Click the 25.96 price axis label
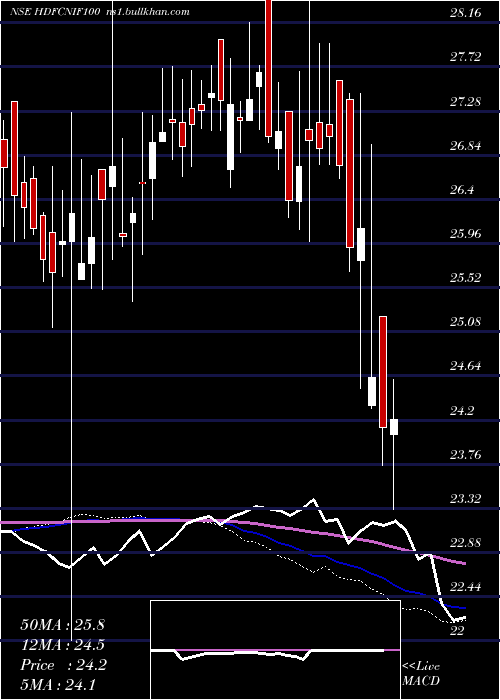Screen dimensions: 500x700 (465, 234)
